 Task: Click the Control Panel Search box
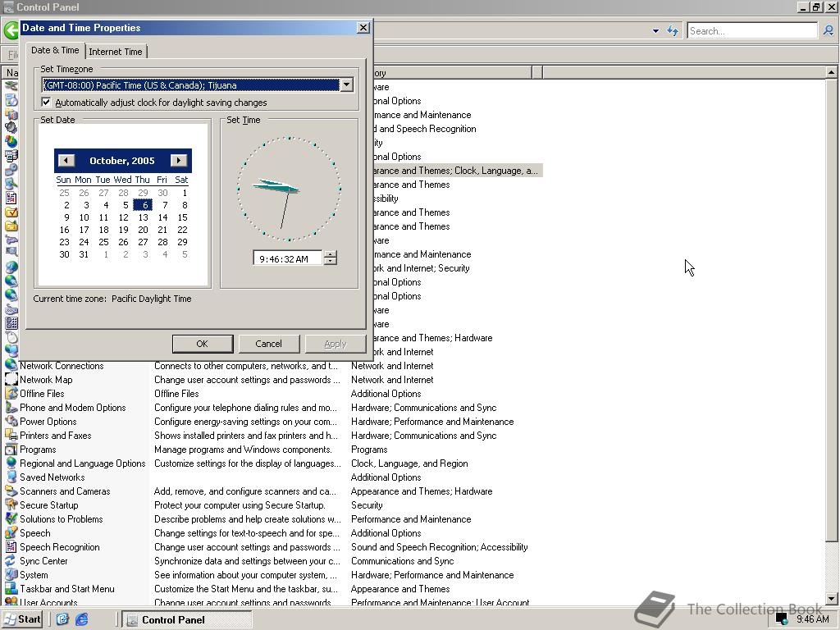(x=753, y=30)
